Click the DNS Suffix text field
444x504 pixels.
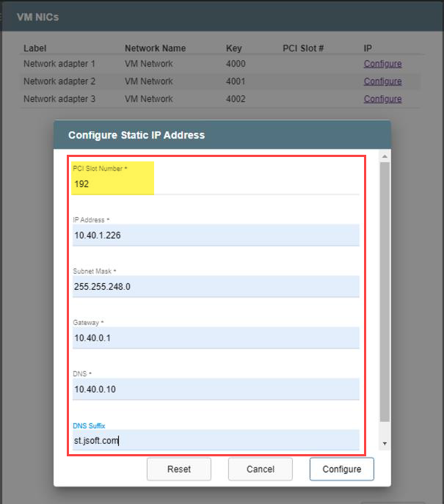[216, 440]
